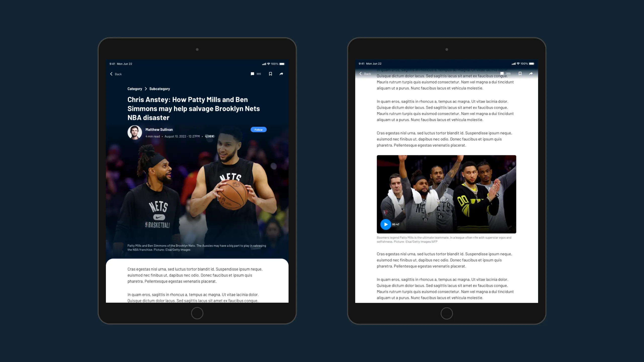Select the CODE badge next to author name

210,136
